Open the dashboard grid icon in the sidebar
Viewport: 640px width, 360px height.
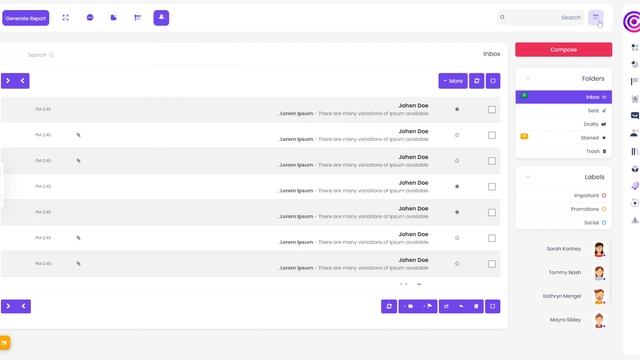[x=635, y=47]
